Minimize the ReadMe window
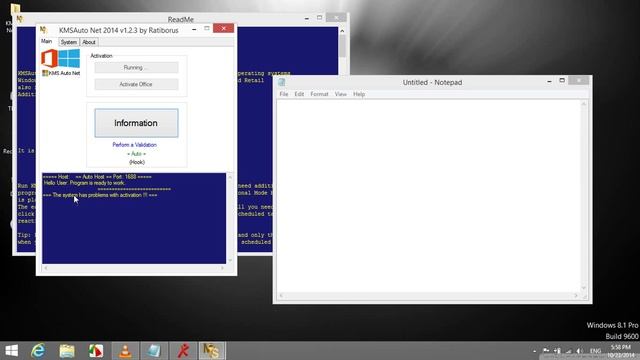 [x=307, y=18]
